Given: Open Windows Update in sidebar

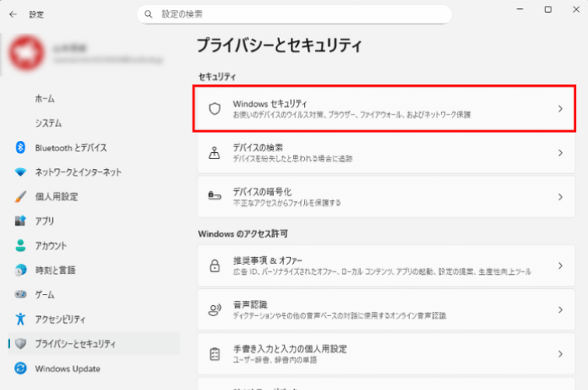Looking at the screenshot, I should click(94, 368).
